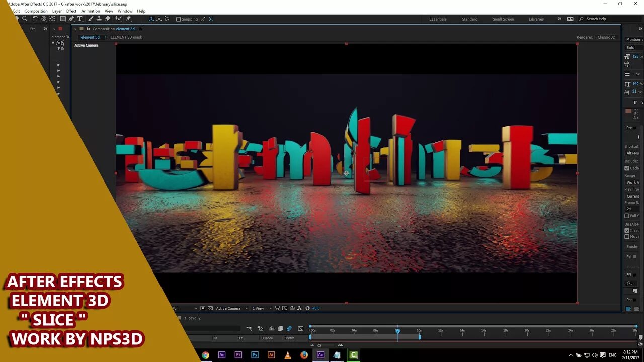Open the Alt+Num shortcut dropdown
The width and height of the screenshot is (644, 362).
(633, 153)
